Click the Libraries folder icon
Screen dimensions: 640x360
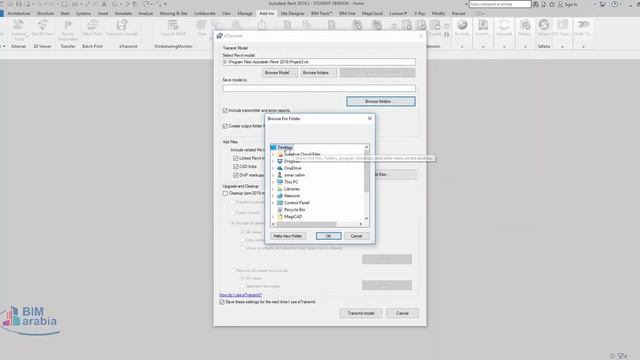click(x=280, y=189)
